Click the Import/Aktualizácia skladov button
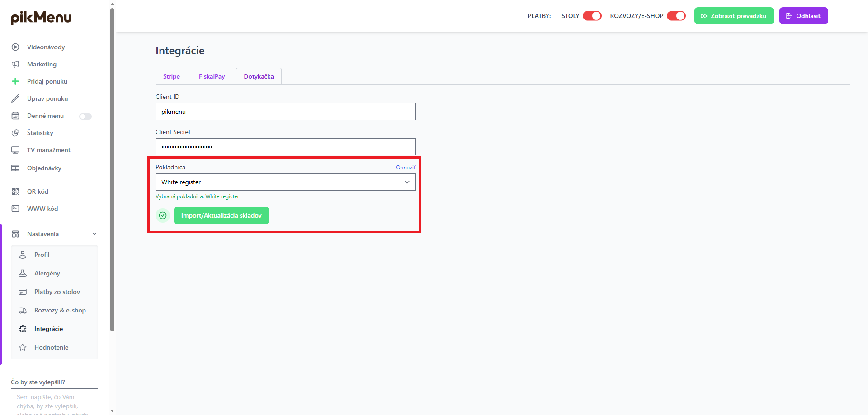 pos(221,215)
